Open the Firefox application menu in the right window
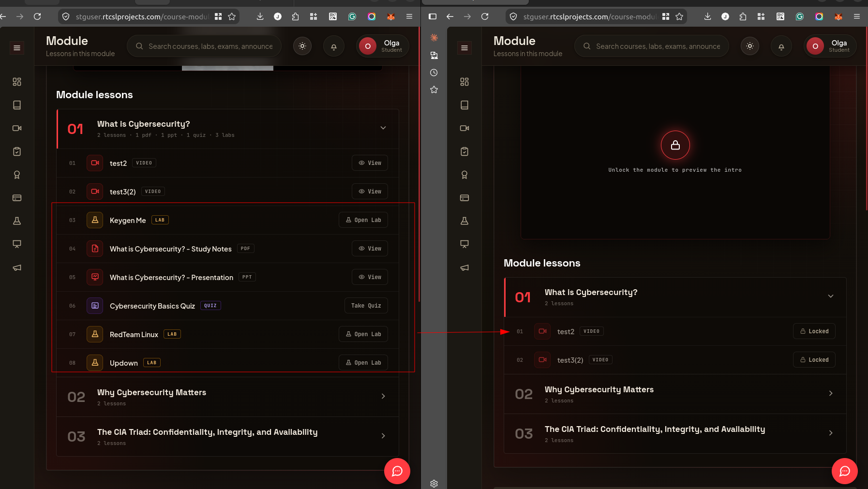868x489 pixels. pos(857,16)
